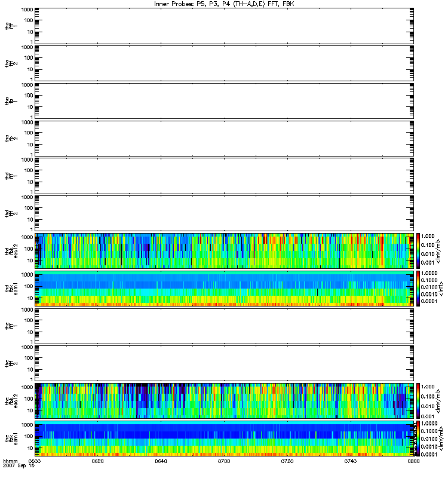Click the the fbk scm1 color bar
The width and height of the screenshot is (448, 478).
[418, 439]
